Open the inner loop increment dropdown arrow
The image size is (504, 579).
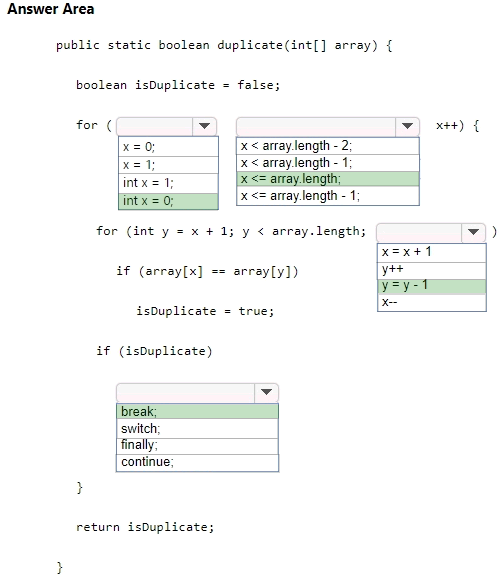click(x=473, y=232)
